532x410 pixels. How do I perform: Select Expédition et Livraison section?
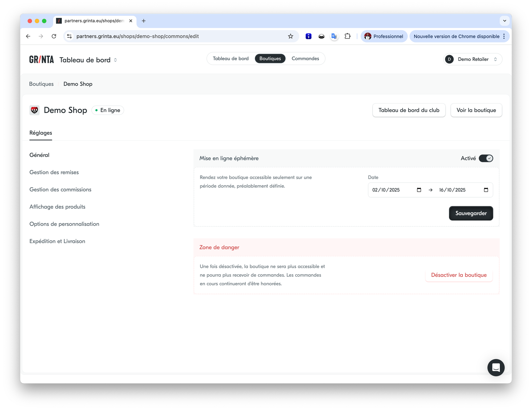click(57, 241)
